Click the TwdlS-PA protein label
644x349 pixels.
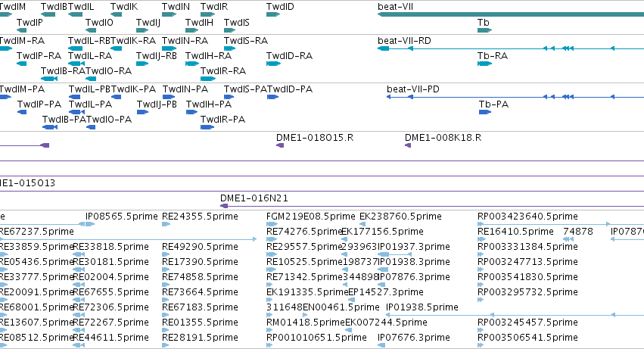point(245,89)
